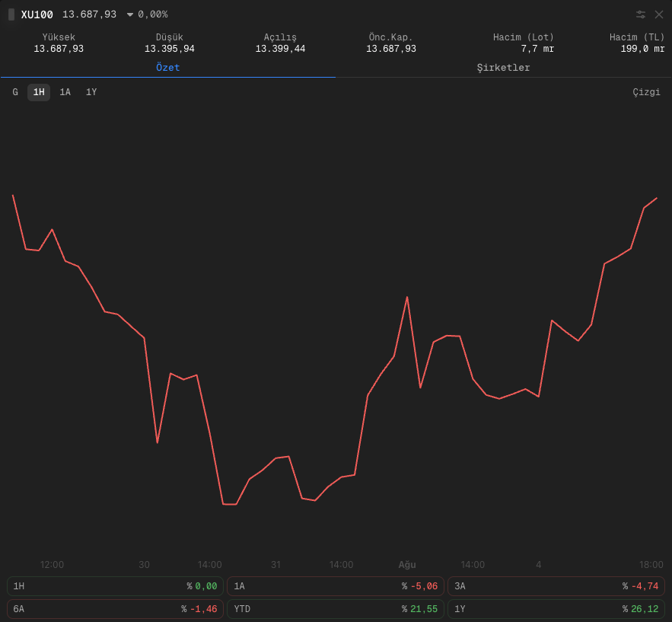Click the 1H performance box 0,00
The width and height of the screenshot is (672, 622).
coord(115,586)
